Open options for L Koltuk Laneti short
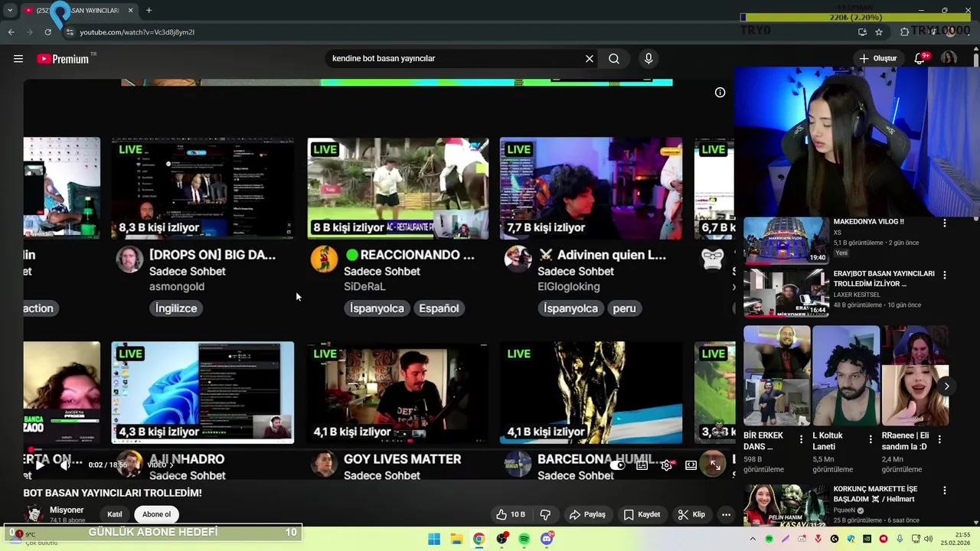The height and width of the screenshot is (551, 980). pos(871,439)
